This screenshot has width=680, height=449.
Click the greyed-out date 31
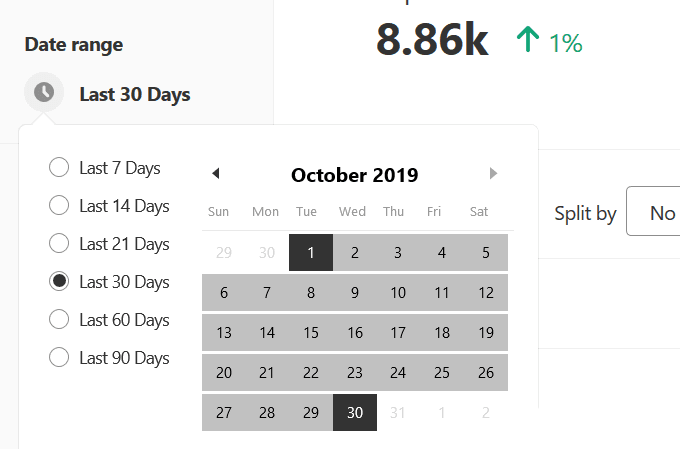(x=398, y=413)
